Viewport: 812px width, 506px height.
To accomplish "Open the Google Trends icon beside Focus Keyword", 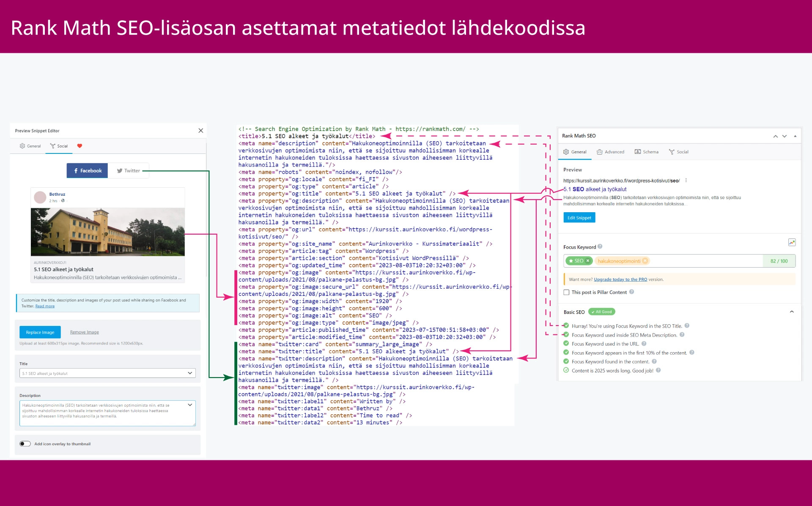I will point(792,242).
